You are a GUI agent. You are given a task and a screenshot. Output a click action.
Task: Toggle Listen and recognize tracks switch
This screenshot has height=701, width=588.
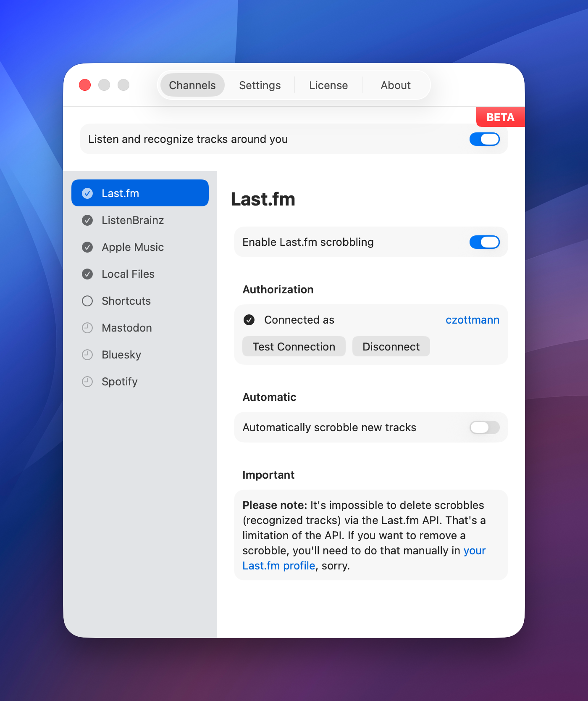point(484,139)
